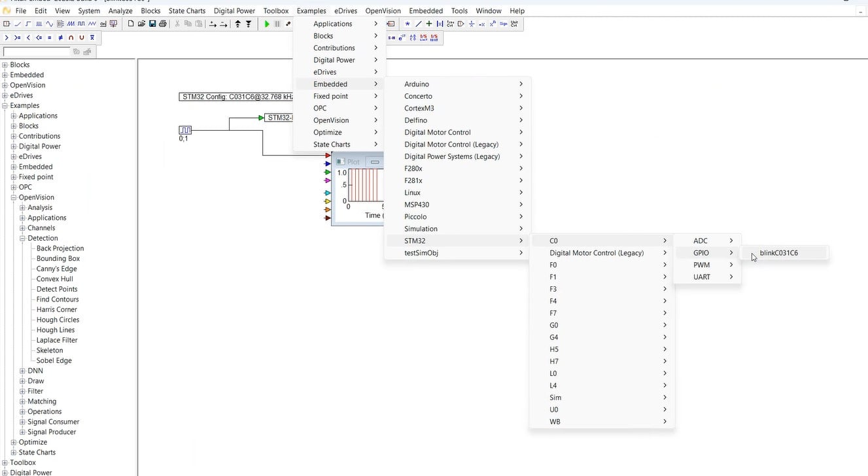The height and width of the screenshot is (476, 868).
Task: Click the dive-down-level double arrow icon
Action: coord(249,24)
